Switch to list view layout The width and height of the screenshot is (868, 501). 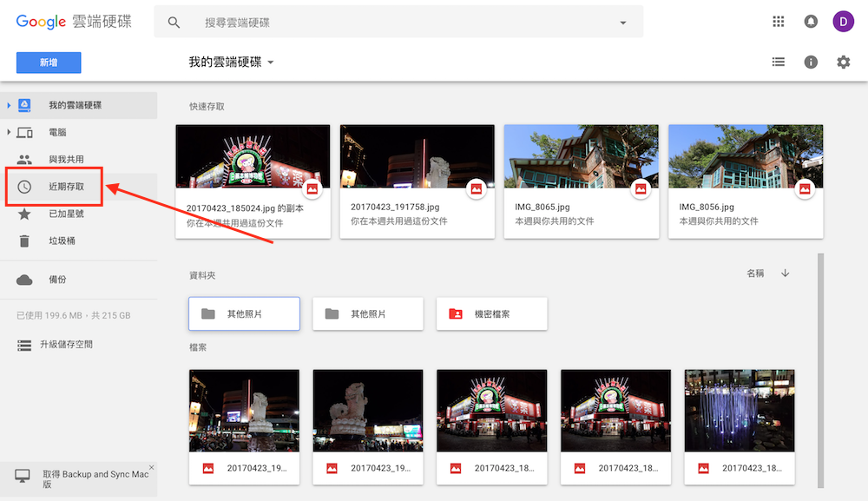coord(779,62)
